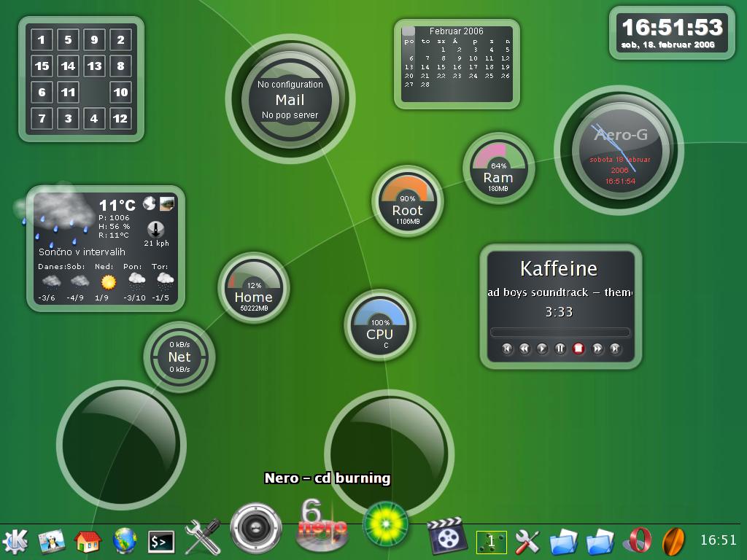The height and width of the screenshot is (560, 747).
Task: Move puzzle tile 4
Action: coord(94,118)
